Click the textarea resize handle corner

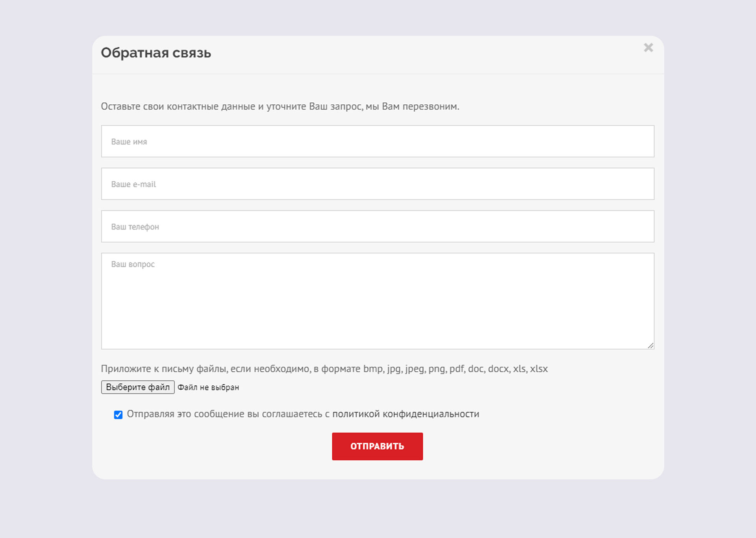pos(650,346)
